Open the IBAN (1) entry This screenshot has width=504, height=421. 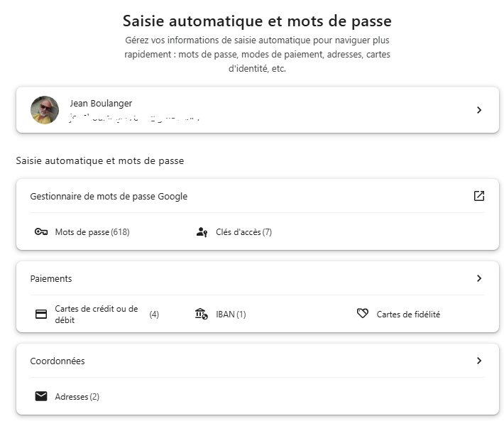231,315
